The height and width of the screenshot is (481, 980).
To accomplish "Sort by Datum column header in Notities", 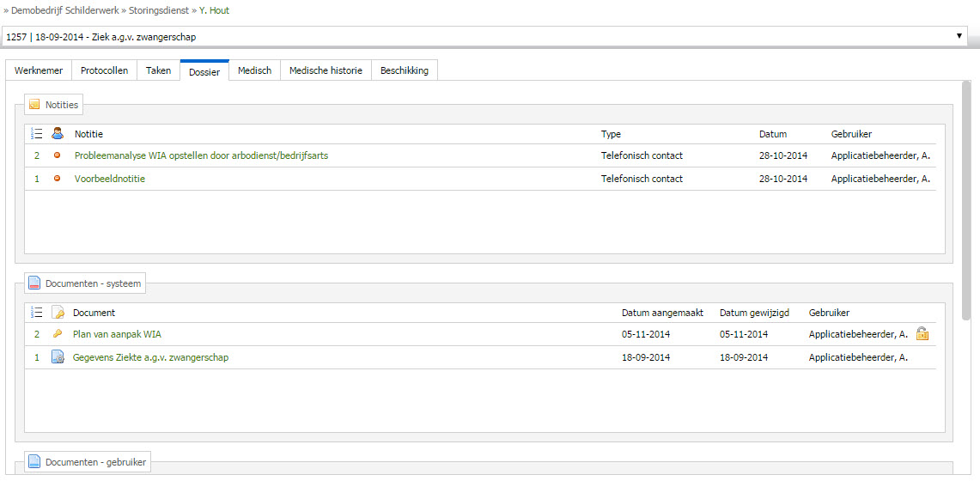I will click(x=772, y=134).
